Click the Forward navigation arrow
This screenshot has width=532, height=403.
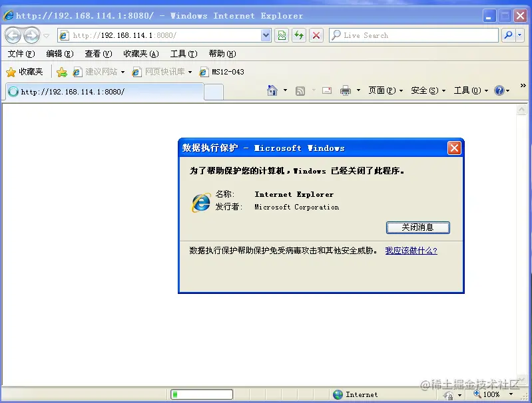tap(31, 35)
